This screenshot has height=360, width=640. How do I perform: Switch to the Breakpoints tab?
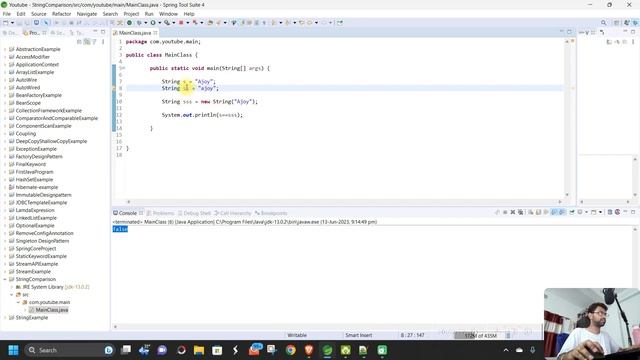click(271, 213)
